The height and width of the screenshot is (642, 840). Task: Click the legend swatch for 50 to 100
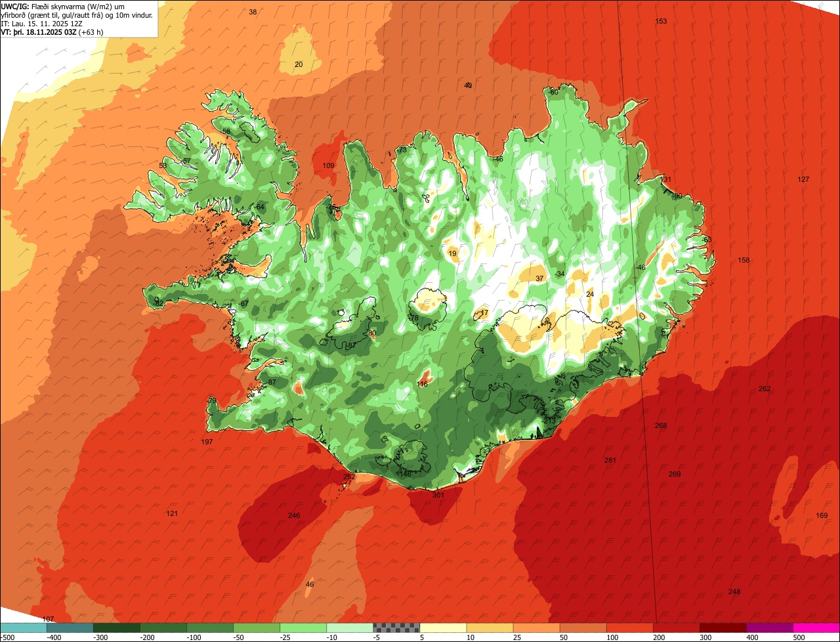pos(583,628)
